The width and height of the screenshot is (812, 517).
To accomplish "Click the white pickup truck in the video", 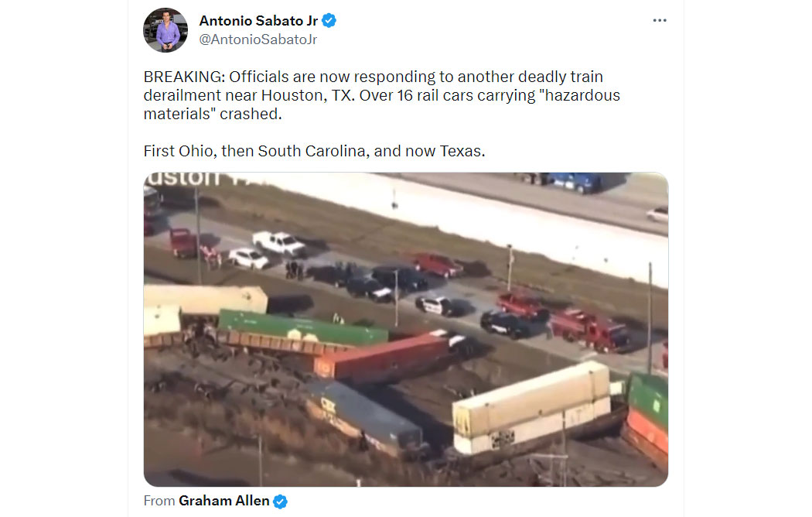I will [x=280, y=243].
